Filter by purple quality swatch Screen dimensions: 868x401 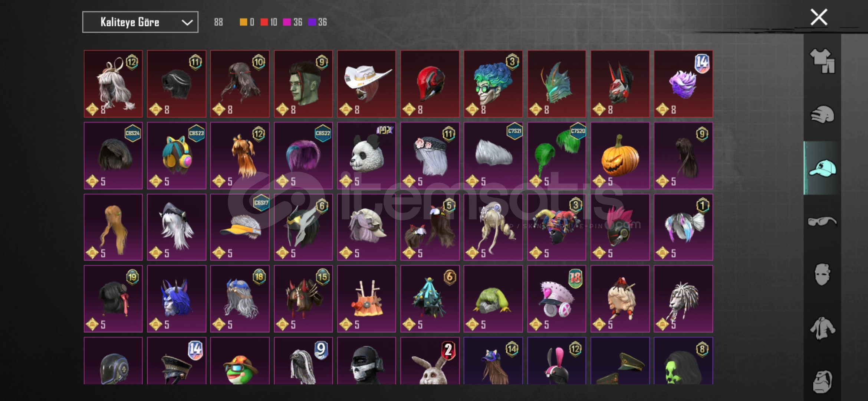click(312, 22)
